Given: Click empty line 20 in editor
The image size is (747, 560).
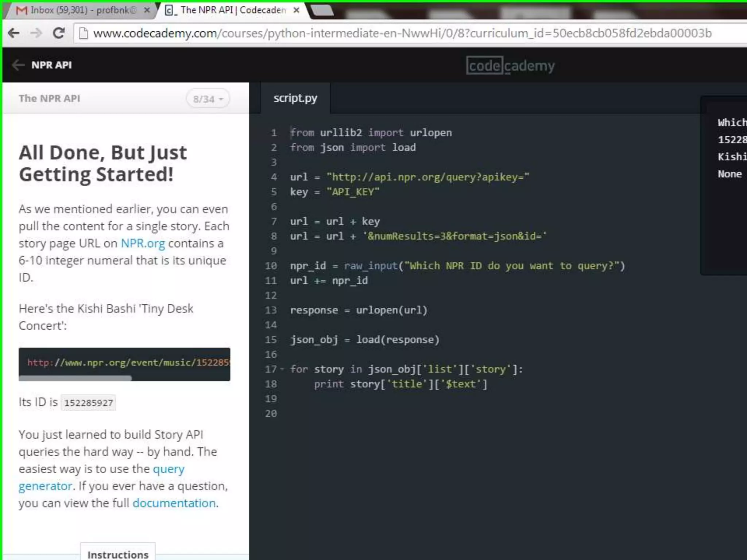Looking at the screenshot, I should [474, 414].
